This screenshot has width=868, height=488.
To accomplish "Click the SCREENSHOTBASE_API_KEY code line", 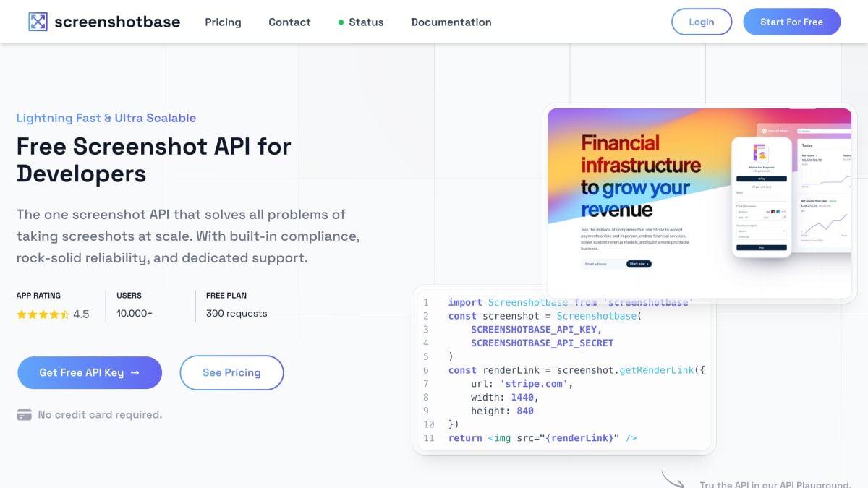I will (536, 329).
